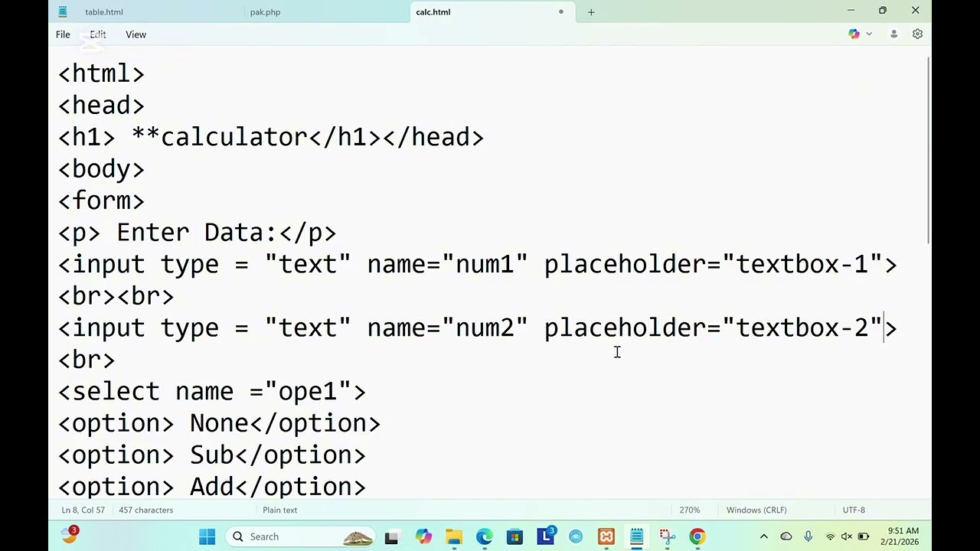Image resolution: width=980 pixels, height=551 pixels.
Task: Click the placeholder="textbox-1" text
Action: tap(714, 265)
